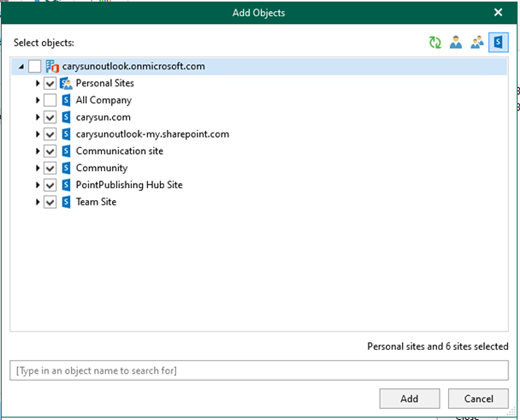This screenshot has height=420, width=520.
Task: Check the carysunoutlook.onmicrosoft.com root checkbox
Action: pos(35,66)
